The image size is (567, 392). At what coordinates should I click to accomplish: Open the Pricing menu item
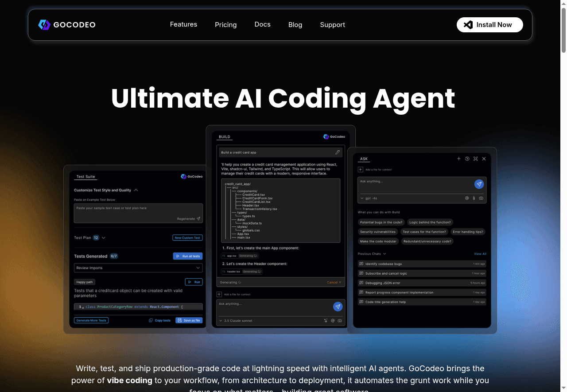tap(225, 25)
